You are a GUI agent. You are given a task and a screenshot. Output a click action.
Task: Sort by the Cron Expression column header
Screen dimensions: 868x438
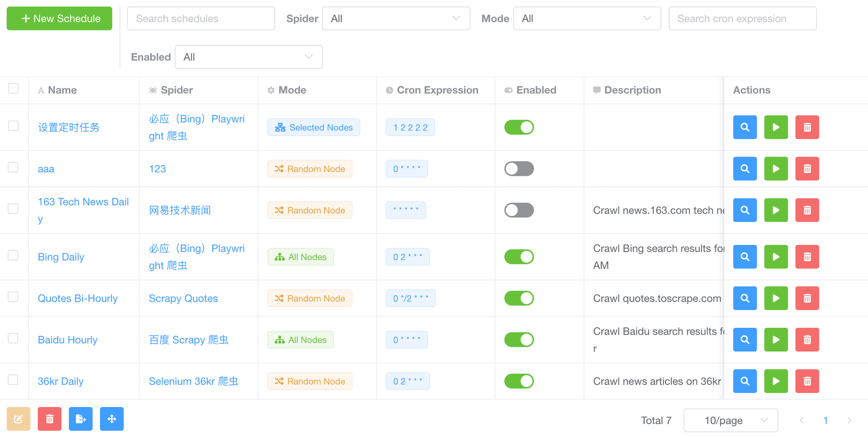point(437,90)
